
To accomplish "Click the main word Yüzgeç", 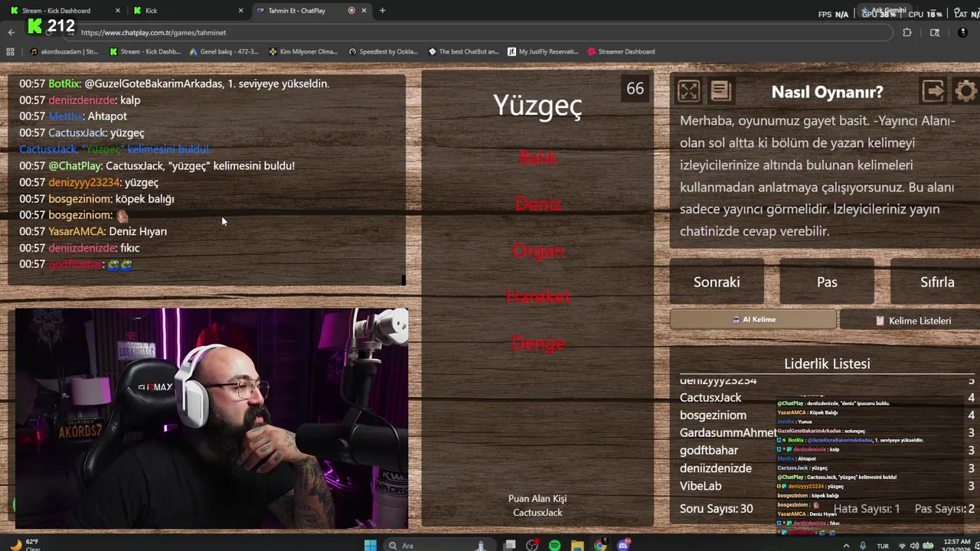I will tap(537, 106).
